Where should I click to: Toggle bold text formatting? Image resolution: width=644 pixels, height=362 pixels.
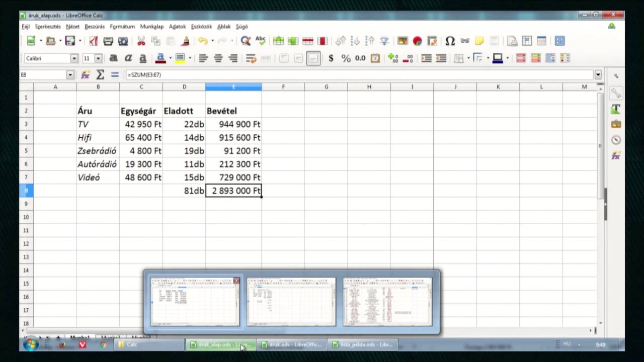[x=113, y=58]
